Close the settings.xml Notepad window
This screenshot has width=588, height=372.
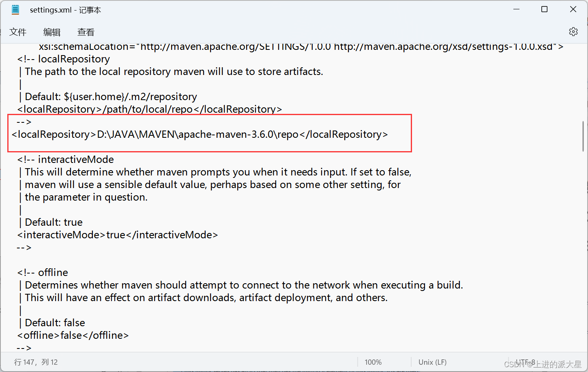click(573, 9)
